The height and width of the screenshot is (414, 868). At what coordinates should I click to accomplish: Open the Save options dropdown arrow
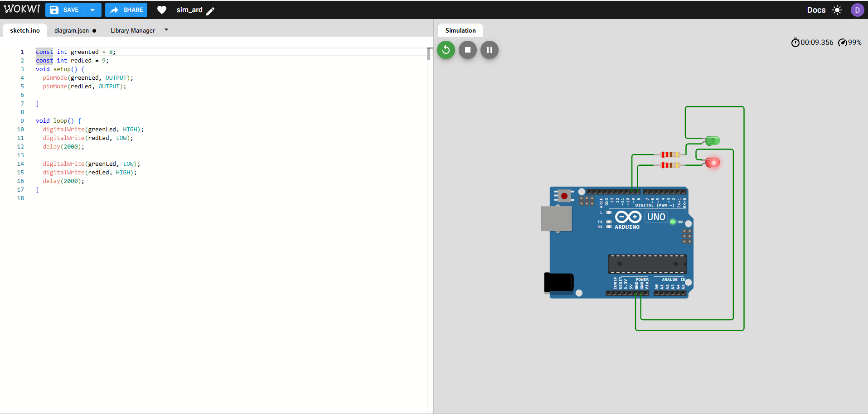coord(92,10)
